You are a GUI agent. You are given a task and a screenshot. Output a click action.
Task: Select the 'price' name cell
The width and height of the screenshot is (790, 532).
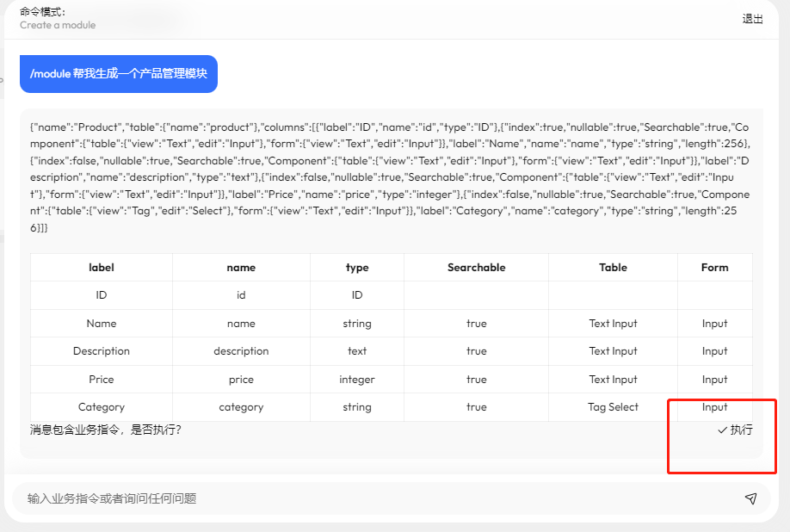tap(241, 380)
